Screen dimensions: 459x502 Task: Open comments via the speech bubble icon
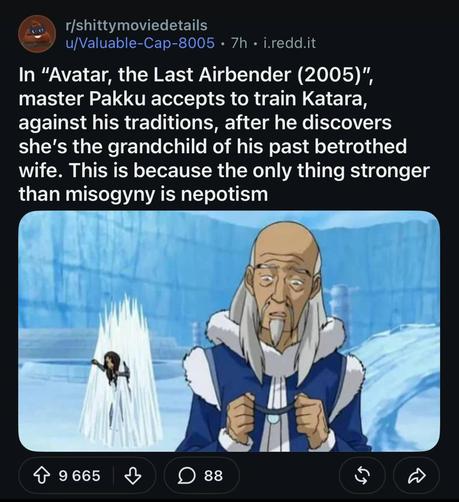tap(186, 476)
